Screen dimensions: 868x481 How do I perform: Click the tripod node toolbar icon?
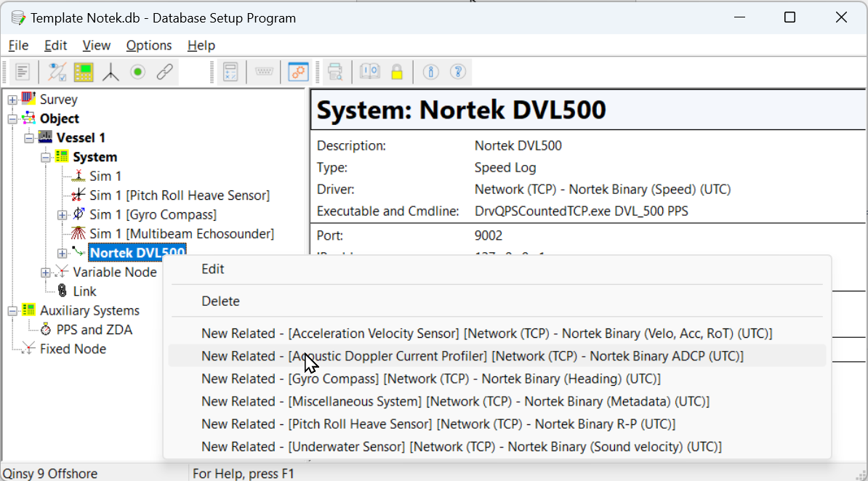click(110, 72)
